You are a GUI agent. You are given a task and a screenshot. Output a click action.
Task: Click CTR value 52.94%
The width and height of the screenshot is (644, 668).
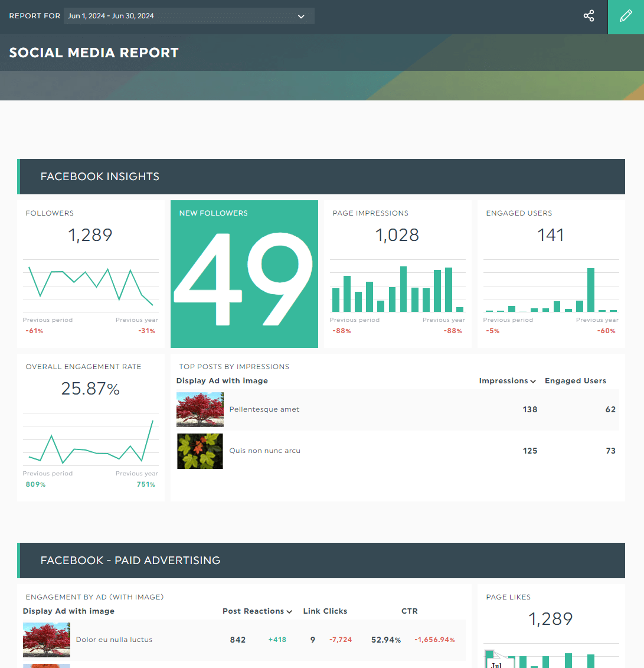click(386, 640)
